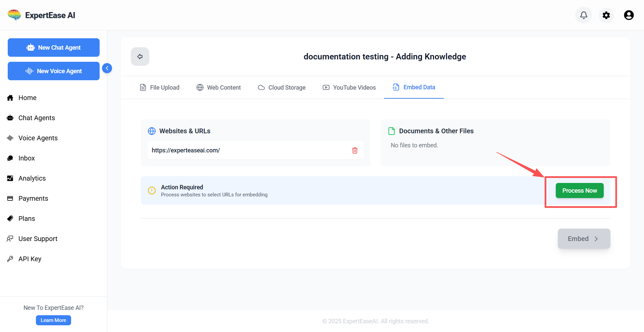Go to the YouTube Videos tab
The image size is (644, 332).
click(349, 88)
